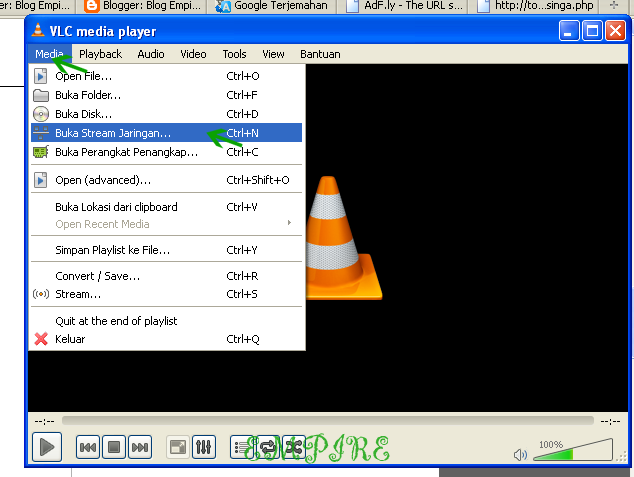The image size is (634, 477).
Task: Switch to Blogger: Blog Empi... browser tab
Action: [x=143, y=6]
